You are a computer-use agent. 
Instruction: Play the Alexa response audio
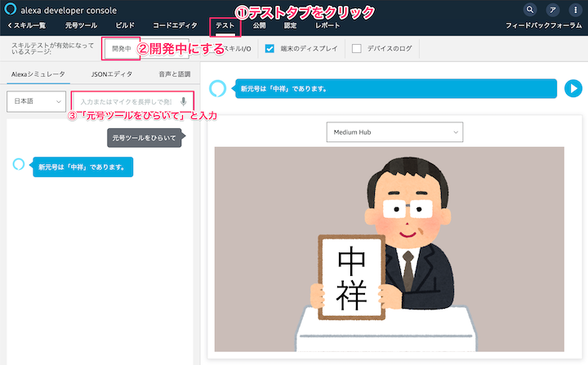573,88
